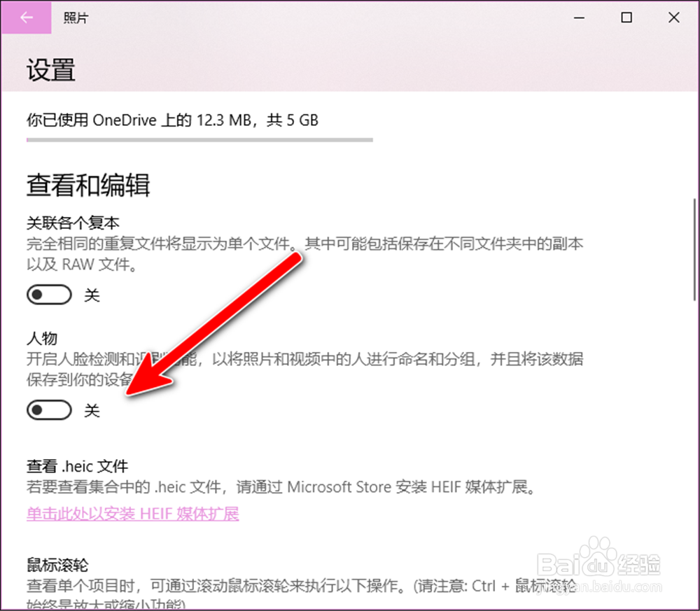700x611 pixels.
Task: Open the 单击此处以安装 HEIF 媒体扩展 link
Action: pos(132,514)
